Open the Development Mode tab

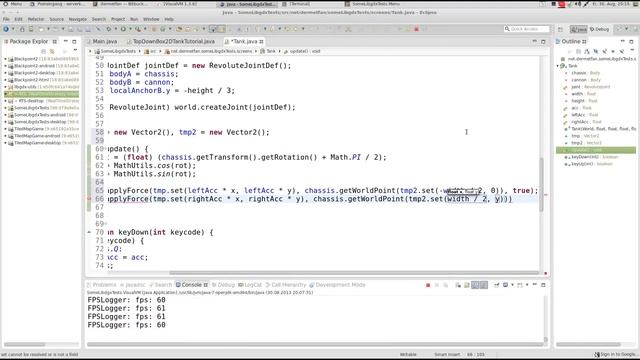click(x=337, y=285)
